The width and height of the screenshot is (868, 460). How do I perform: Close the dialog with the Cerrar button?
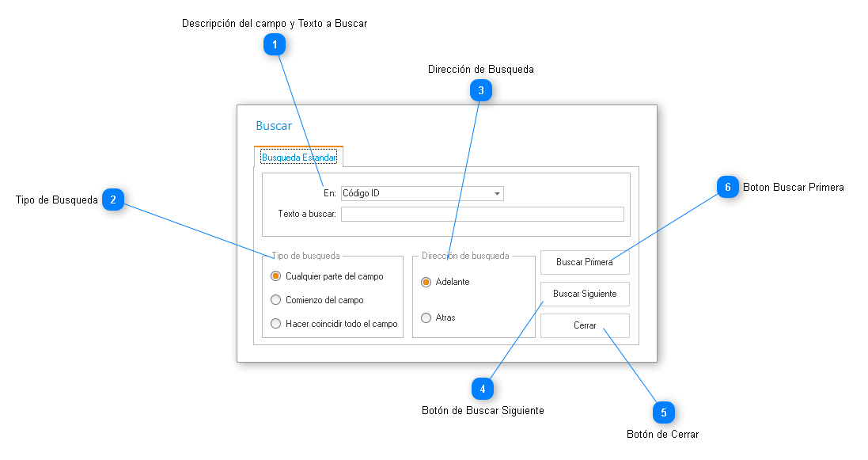click(585, 325)
